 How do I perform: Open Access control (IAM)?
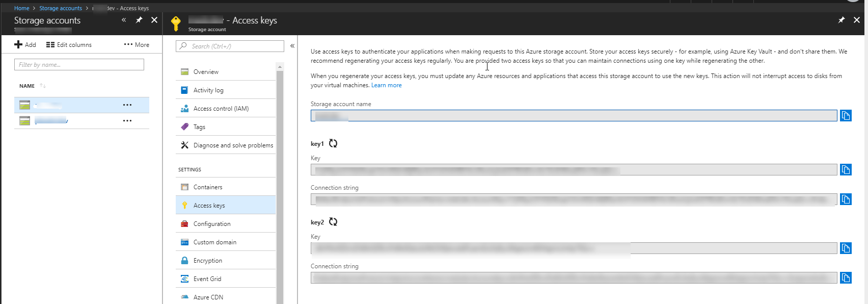226,109
